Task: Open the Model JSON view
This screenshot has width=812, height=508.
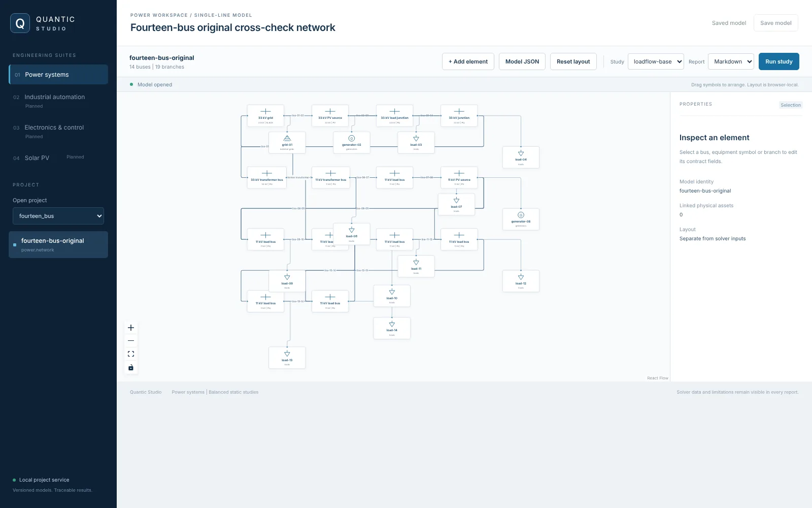Action: (x=522, y=61)
